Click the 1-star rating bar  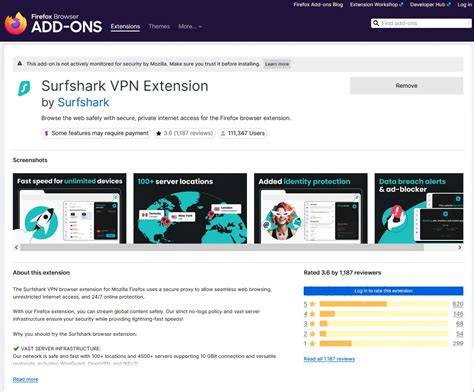[x=384, y=343]
